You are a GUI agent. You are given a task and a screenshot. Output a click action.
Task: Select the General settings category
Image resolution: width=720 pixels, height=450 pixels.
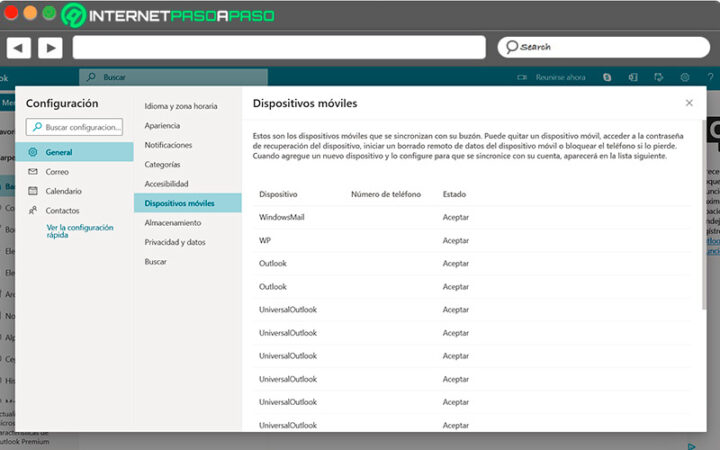point(58,152)
